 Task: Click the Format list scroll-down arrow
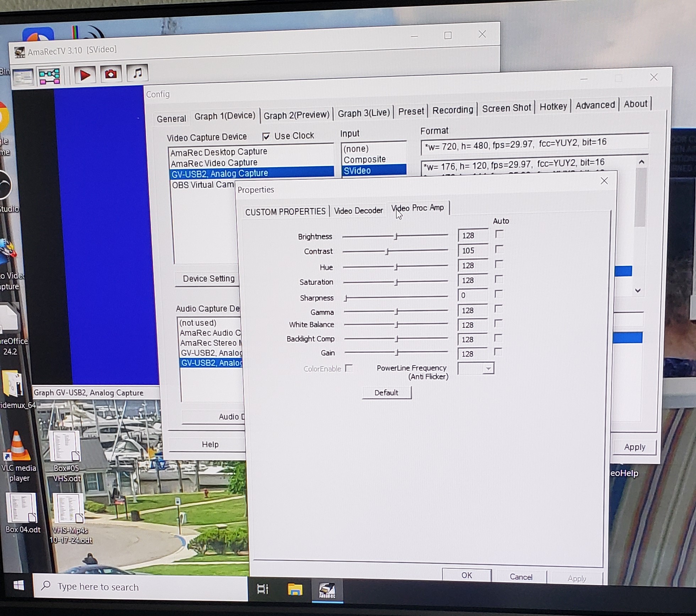[638, 291]
